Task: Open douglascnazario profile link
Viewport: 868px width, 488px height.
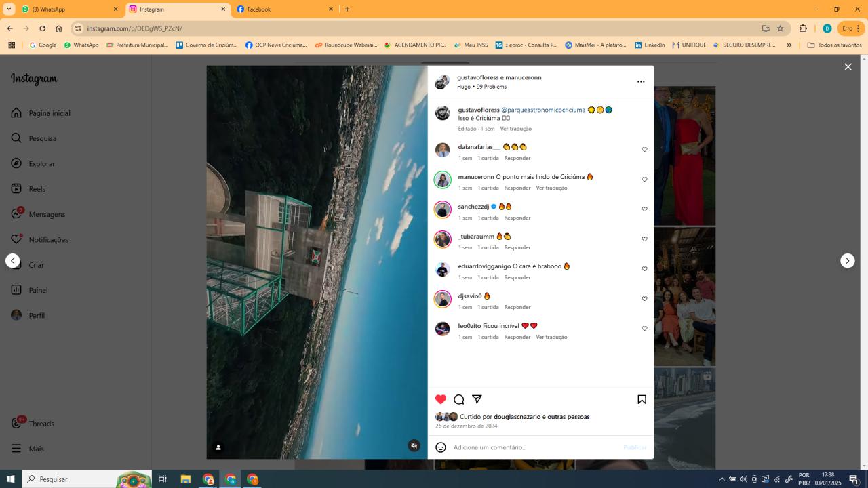Action: pyautogui.click(x=518, y=417)
